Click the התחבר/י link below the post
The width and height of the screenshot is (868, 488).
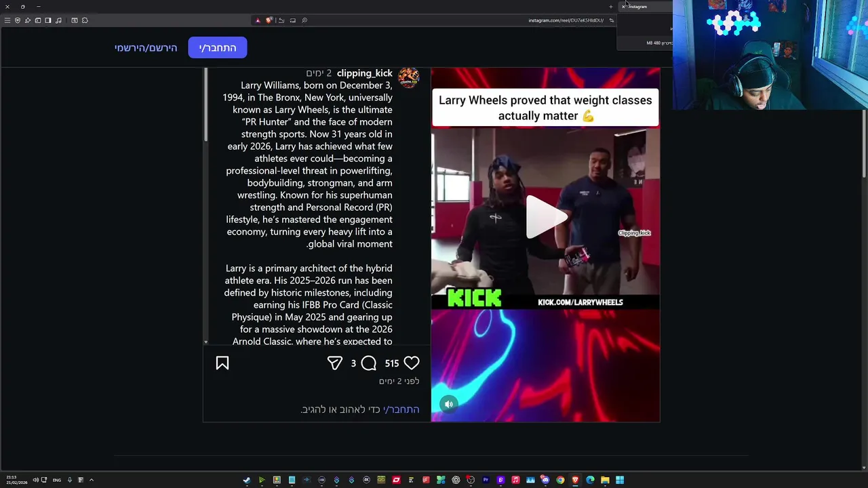pyautogui.click(x=401, y=409)
